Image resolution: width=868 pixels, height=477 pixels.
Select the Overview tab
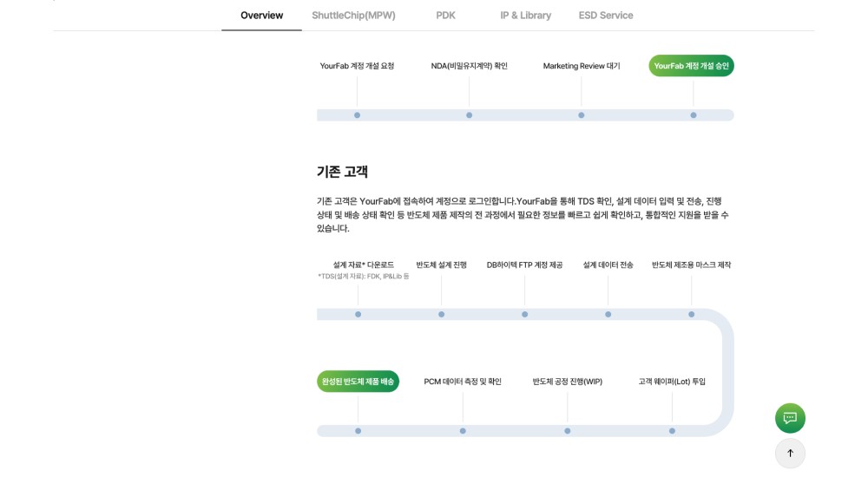tap(262, 16)
